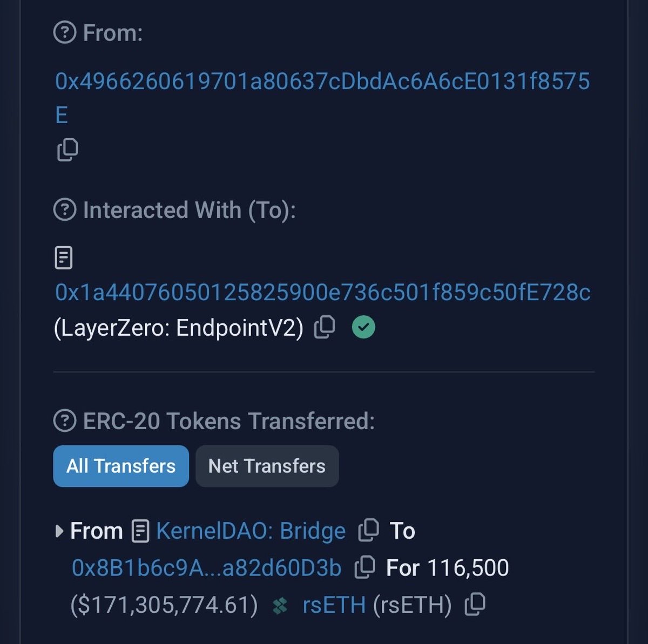Click the contract document icon above 0x1a44 address
This screenshot has height=644, width=648.
click(64, 258)
